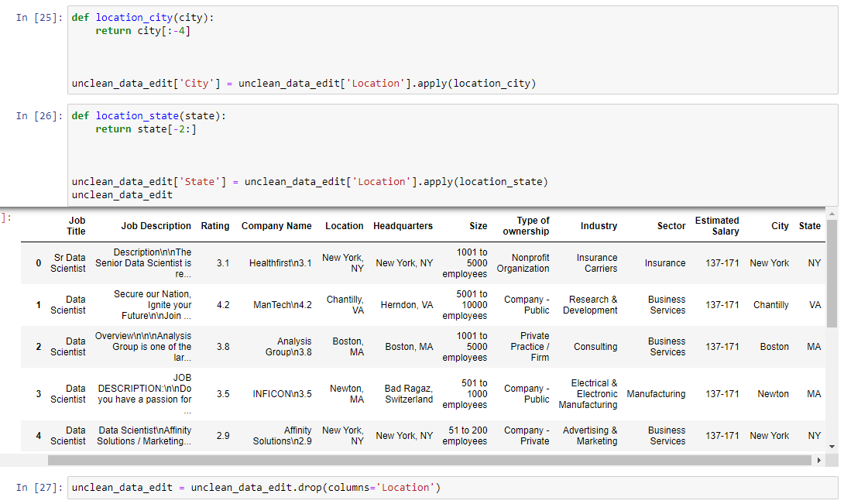Click the 'VA' state cell
844x504 pixels.
tap(815, 305)
